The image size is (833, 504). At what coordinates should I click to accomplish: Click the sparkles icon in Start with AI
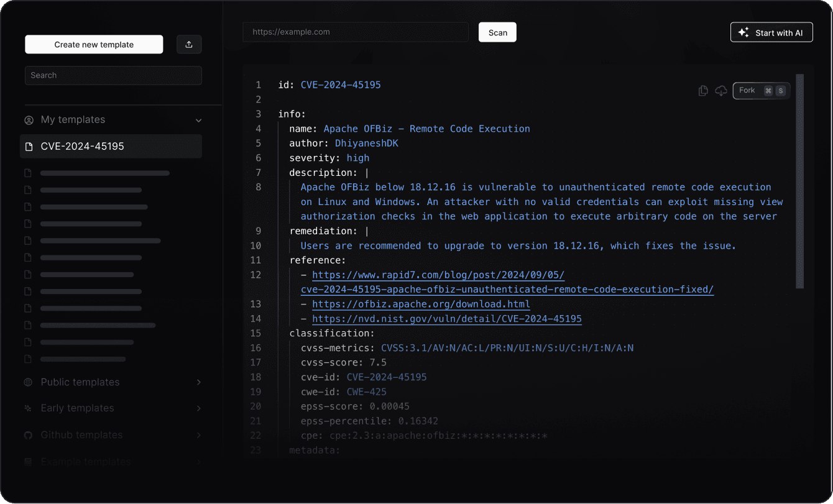pyautogui.click(x=743, y=32)
